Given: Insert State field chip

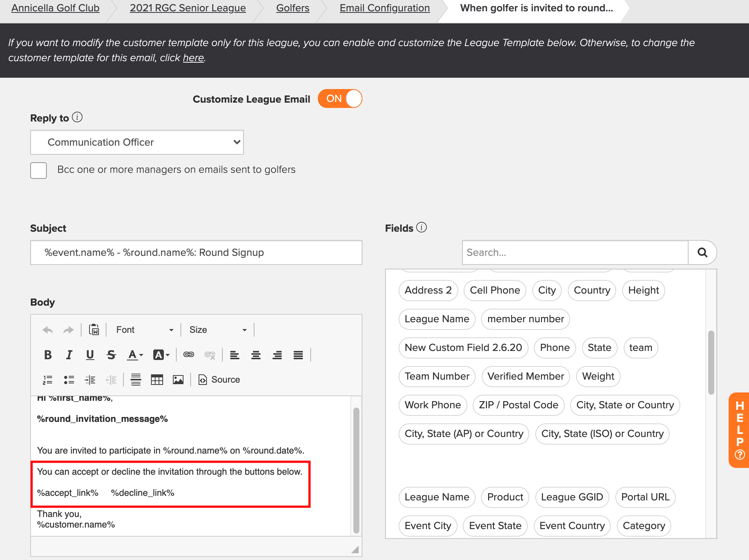Looking at the screenshot, I should point(600,348).
